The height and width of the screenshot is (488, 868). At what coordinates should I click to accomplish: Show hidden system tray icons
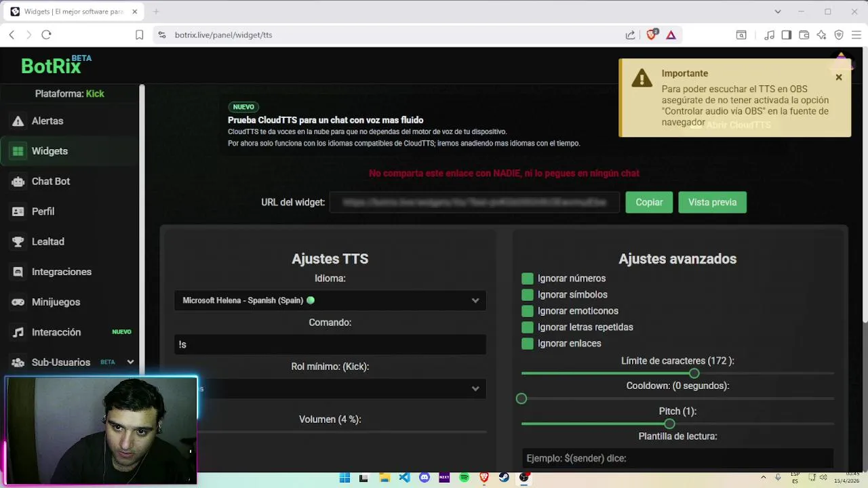point(764,478)
